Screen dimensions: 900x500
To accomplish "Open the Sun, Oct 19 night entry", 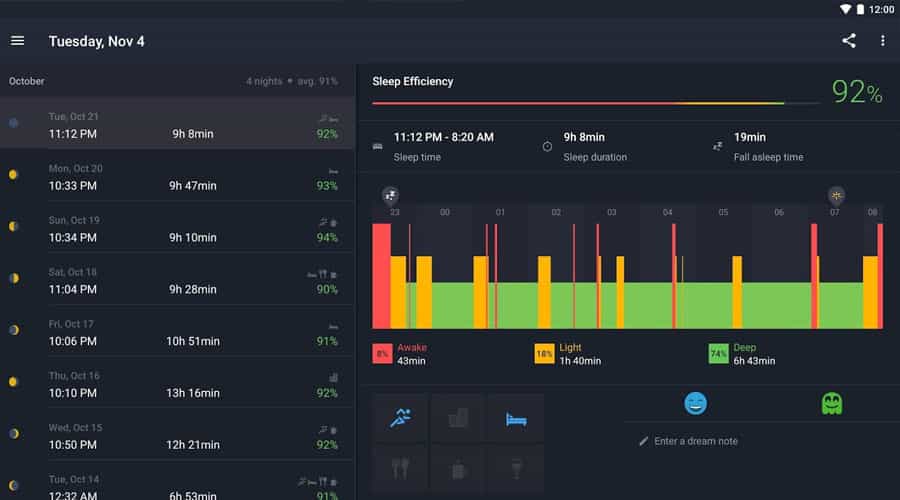I will (x=177, y=227).
